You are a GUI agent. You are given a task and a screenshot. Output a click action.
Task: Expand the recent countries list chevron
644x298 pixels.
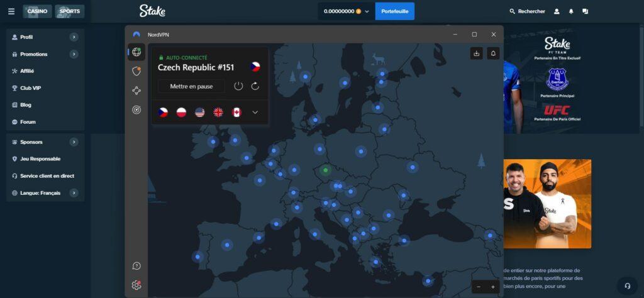pos(255,112)
